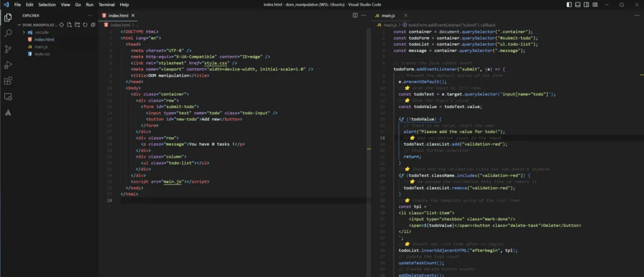
Task: Open the Terminal menu
Action: pyautogui.click(x=106, y=4)
